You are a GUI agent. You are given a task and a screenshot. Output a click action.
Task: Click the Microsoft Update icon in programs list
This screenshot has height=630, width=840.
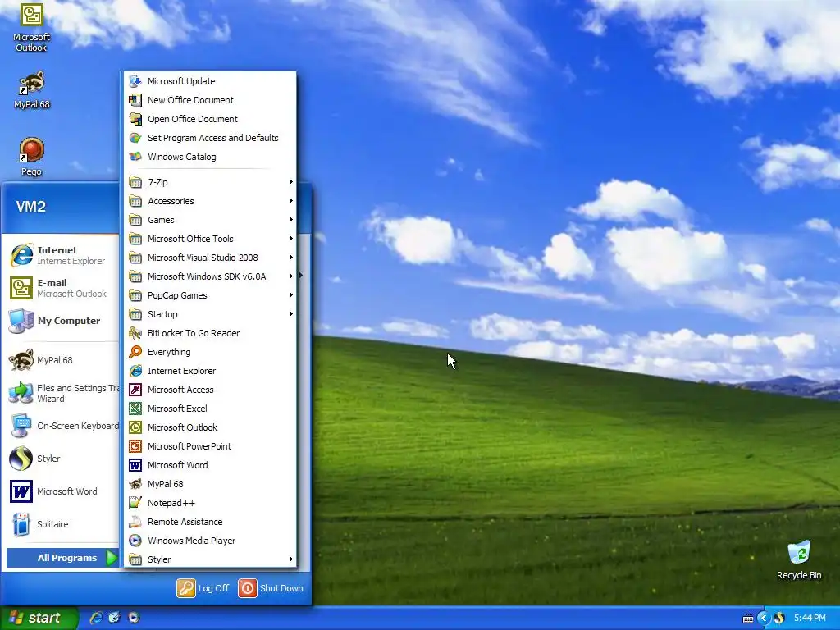point(135,81)
